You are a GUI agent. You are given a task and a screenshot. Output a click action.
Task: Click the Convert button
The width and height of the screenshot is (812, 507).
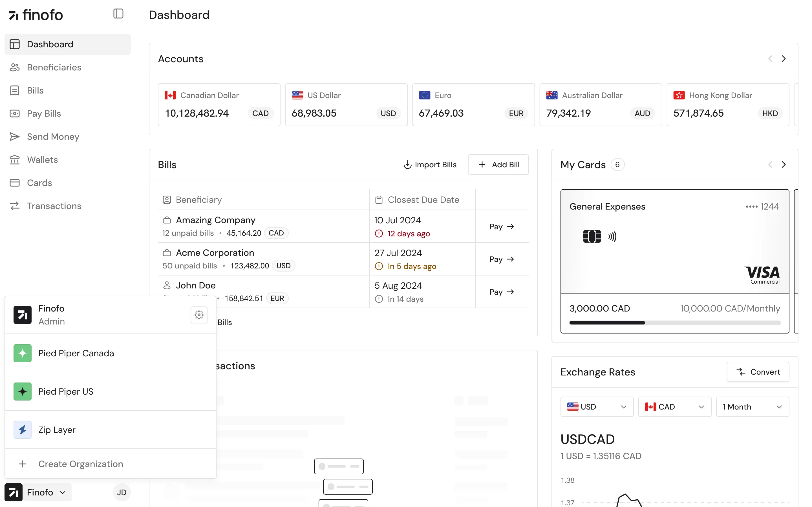click(x=758, y=372)
